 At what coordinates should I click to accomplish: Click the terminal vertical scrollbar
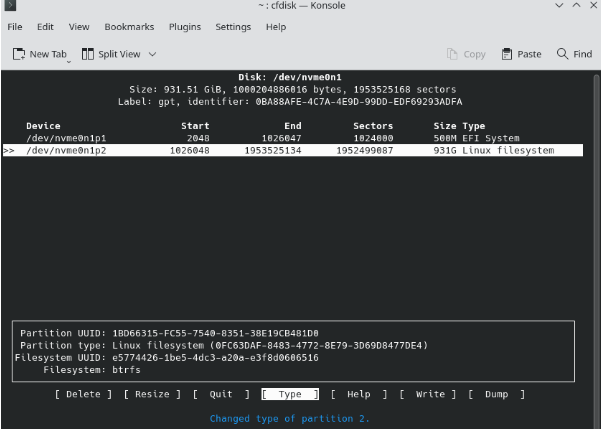click(597, 249)
